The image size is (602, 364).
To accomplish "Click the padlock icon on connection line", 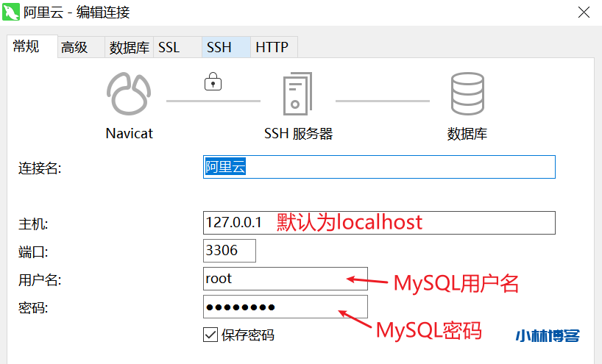I will [x=213, y=81].
